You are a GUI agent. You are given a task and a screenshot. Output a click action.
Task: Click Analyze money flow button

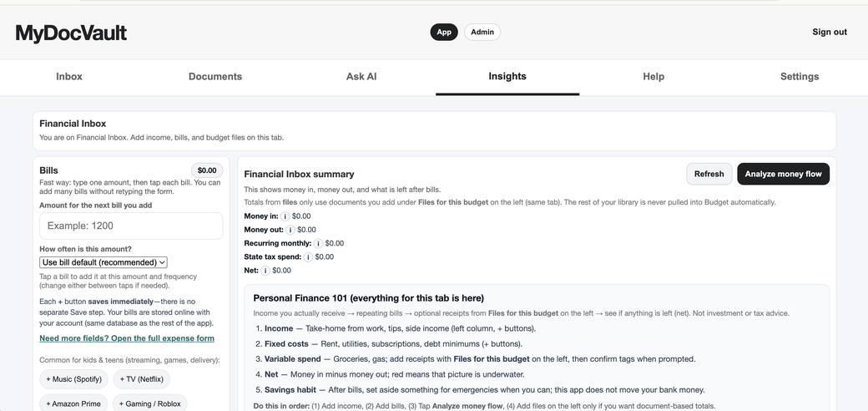click(x=784, y=174)
